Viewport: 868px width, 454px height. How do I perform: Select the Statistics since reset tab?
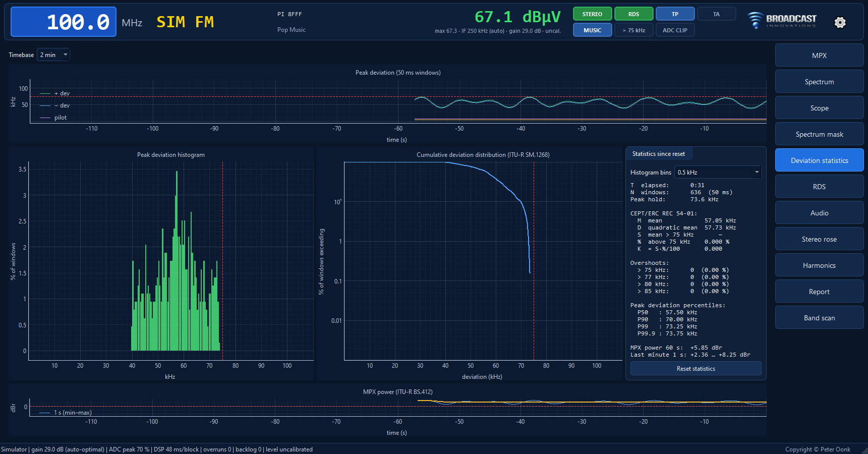pos(659,154)
